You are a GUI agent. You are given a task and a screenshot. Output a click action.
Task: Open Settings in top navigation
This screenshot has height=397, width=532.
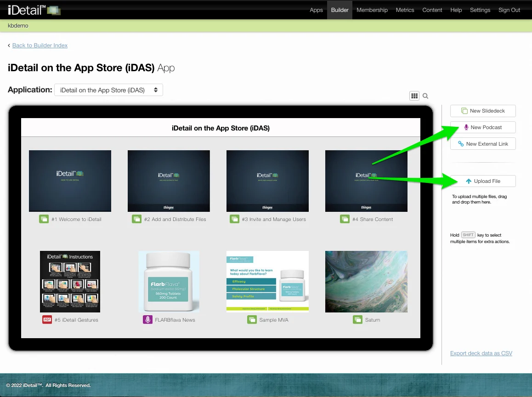pyautogui.click(x=480, y=10)
